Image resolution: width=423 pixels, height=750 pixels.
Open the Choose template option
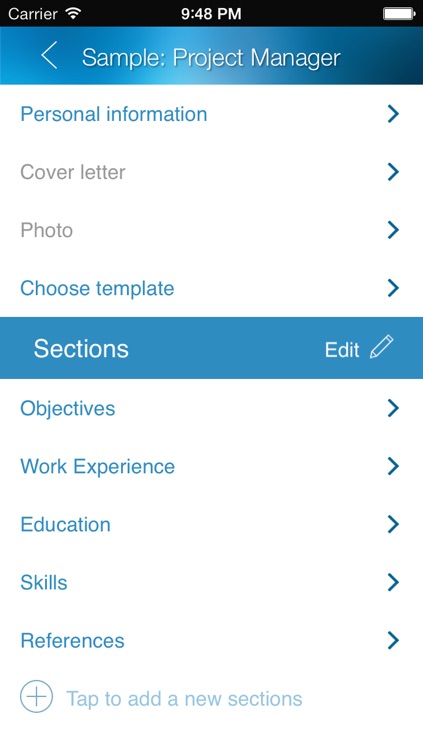(212, 288)
